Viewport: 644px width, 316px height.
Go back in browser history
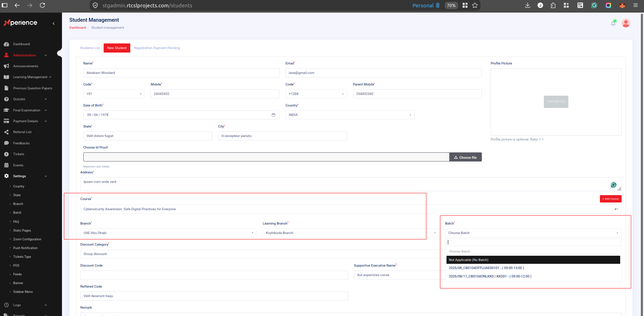[x=17, y=5]
